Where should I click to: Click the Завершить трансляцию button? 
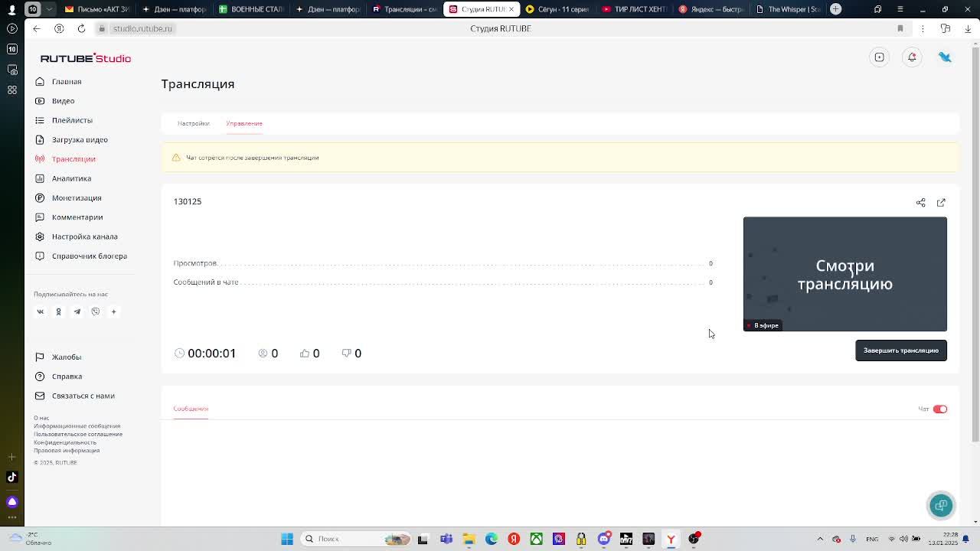901,350
